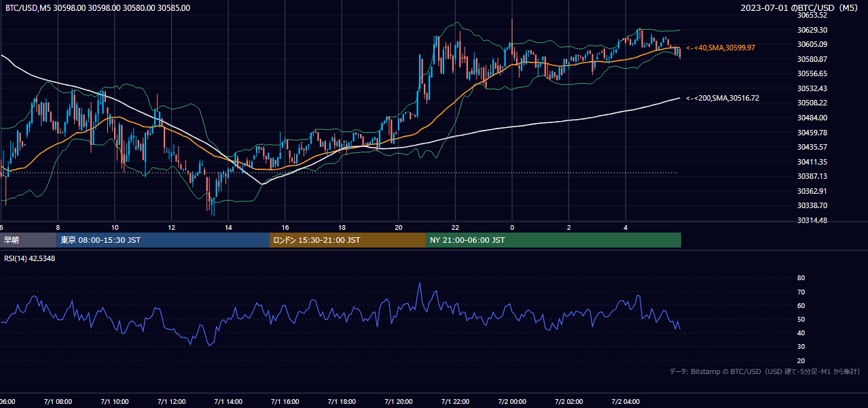The height and width of the screenshot is (408, 868).
Task: Click price axis value 30508.22
Action: 812,103
